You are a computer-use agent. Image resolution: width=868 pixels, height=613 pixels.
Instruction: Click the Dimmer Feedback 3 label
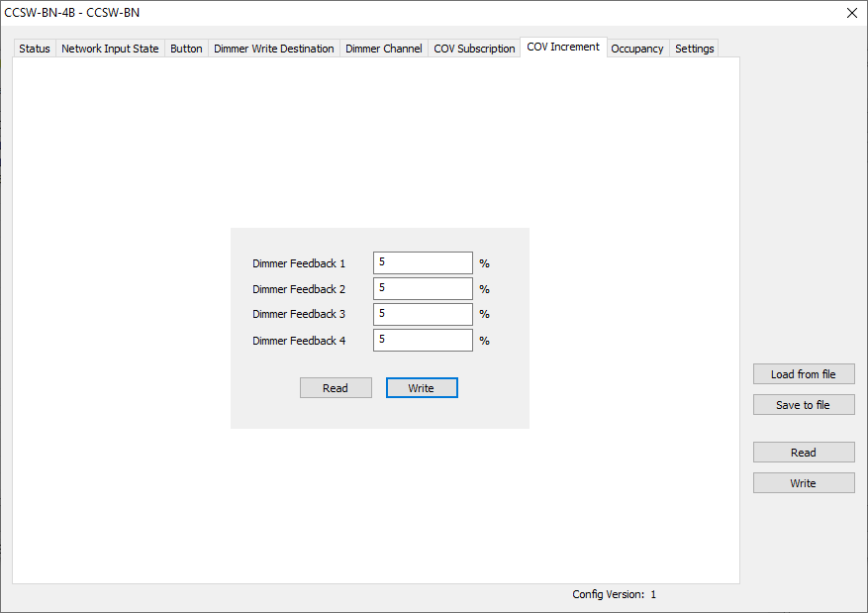point(299,314)
